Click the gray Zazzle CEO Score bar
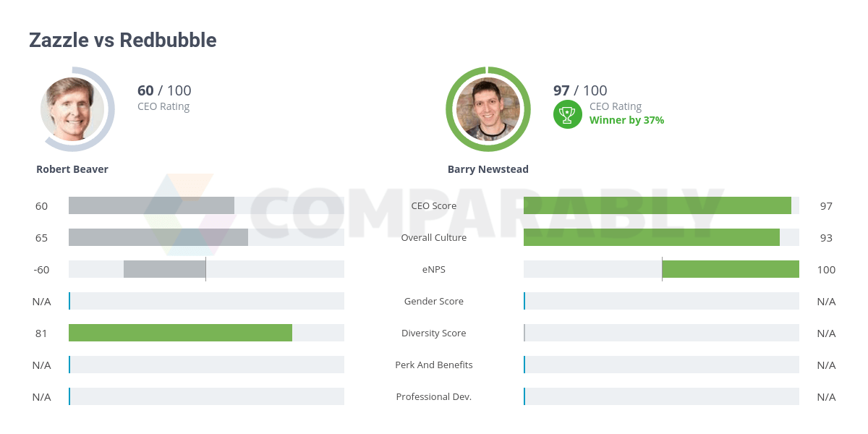The height and width of the screenshot is (434, 868). pos(151,205)
